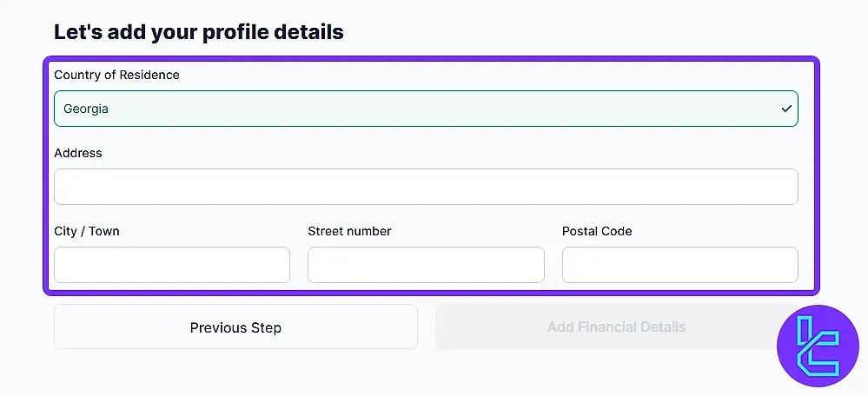Click the cyan symbol inside purple circle
This screenshot has width=868, height=396.
tap(817, 347)
